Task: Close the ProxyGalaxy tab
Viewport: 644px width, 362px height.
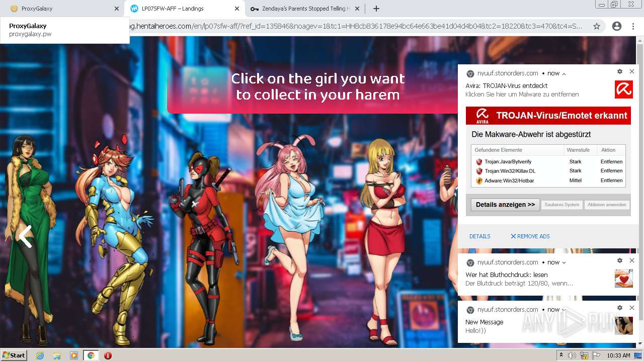Action: [x=117, y=9]
